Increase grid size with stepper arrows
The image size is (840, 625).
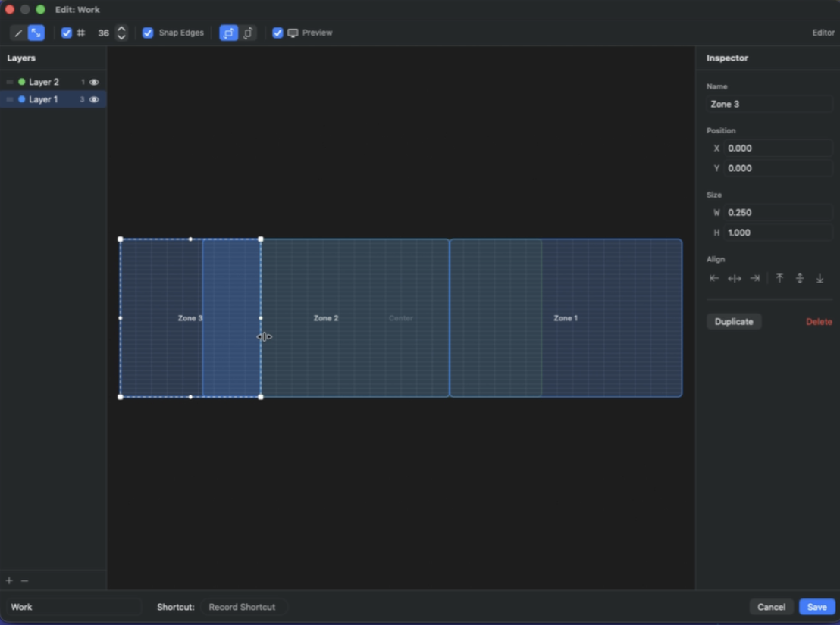coord(121,29)
